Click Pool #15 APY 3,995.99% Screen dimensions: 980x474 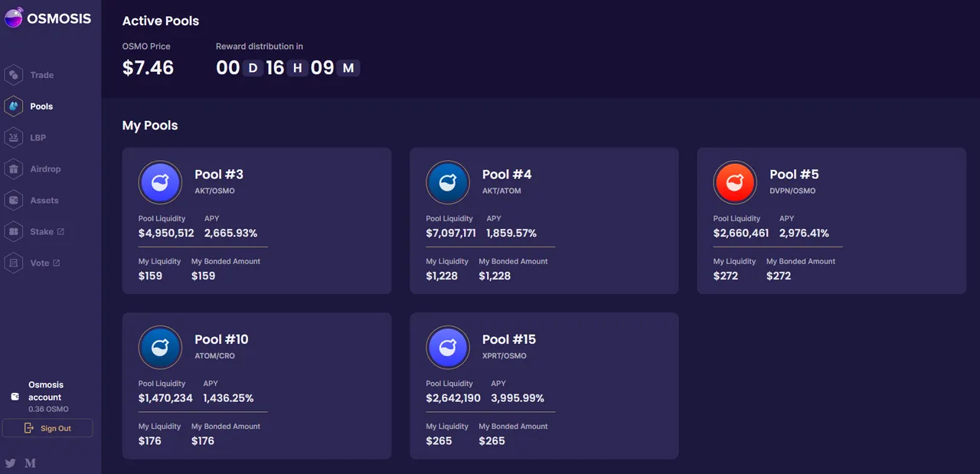pyautogui.click(x=518, y=398)
